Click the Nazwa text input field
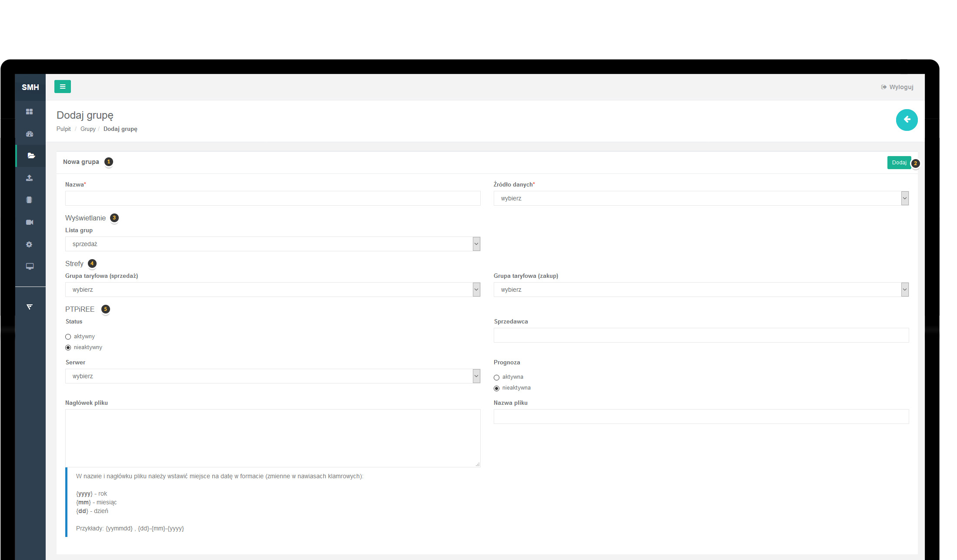Image resolution: width=957 pixels, height=560 pixels. pos(272,198)
